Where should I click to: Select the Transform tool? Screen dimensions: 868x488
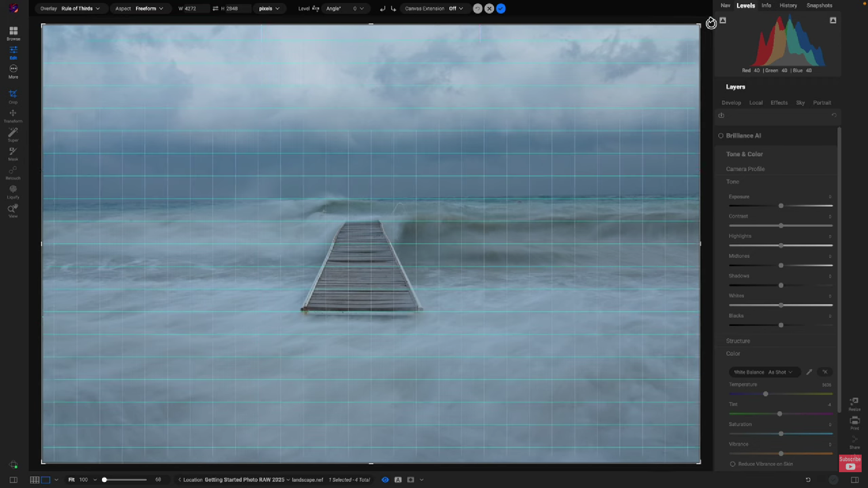point(13,115)
